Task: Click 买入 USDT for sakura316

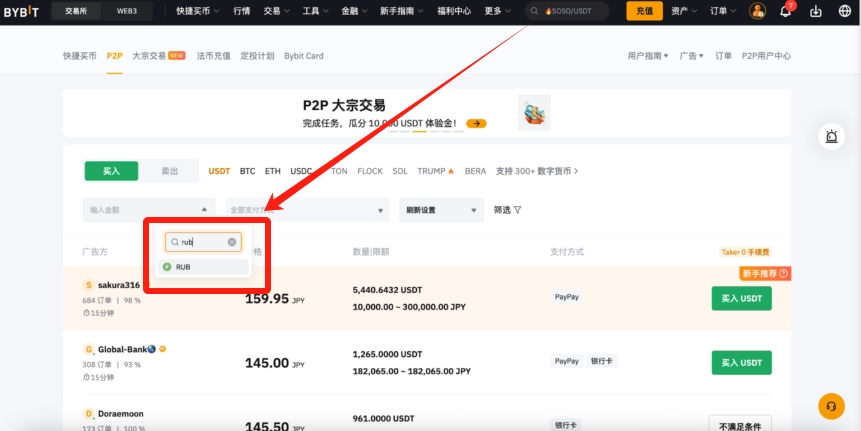Action: (742, 298)
